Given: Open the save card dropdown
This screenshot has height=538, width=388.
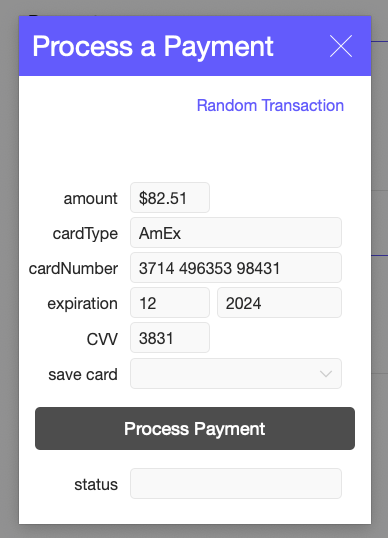Looking at the screenshot, I should tap(236, 374).
